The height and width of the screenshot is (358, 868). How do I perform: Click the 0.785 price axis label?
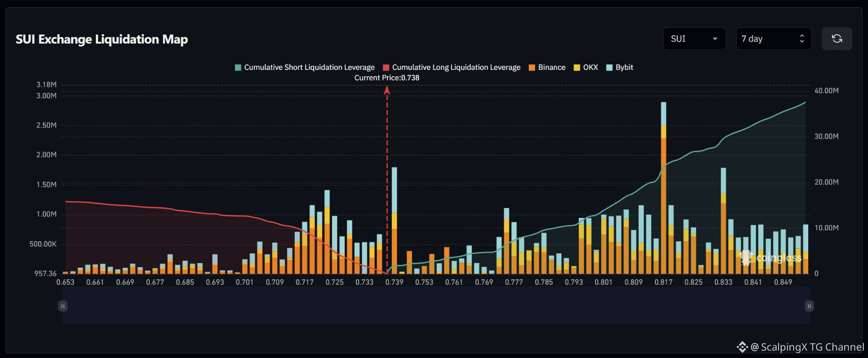click(x=544, y=282)
